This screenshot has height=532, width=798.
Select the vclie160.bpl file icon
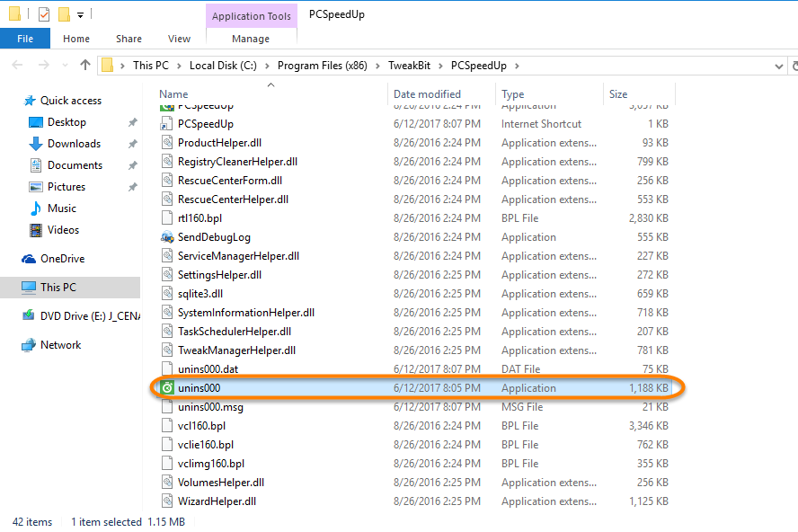pos(166,444)
